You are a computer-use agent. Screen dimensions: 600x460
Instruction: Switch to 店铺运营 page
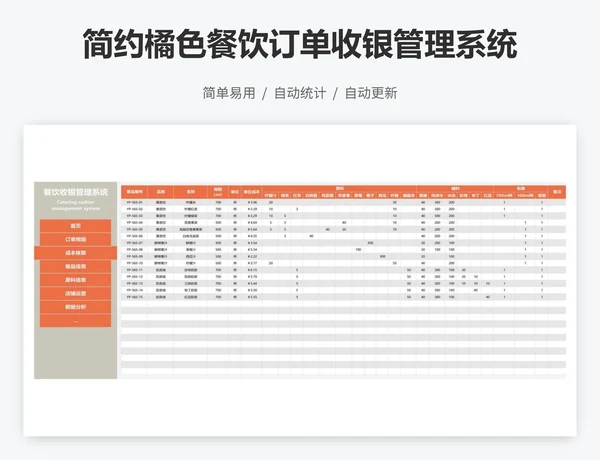76,294
